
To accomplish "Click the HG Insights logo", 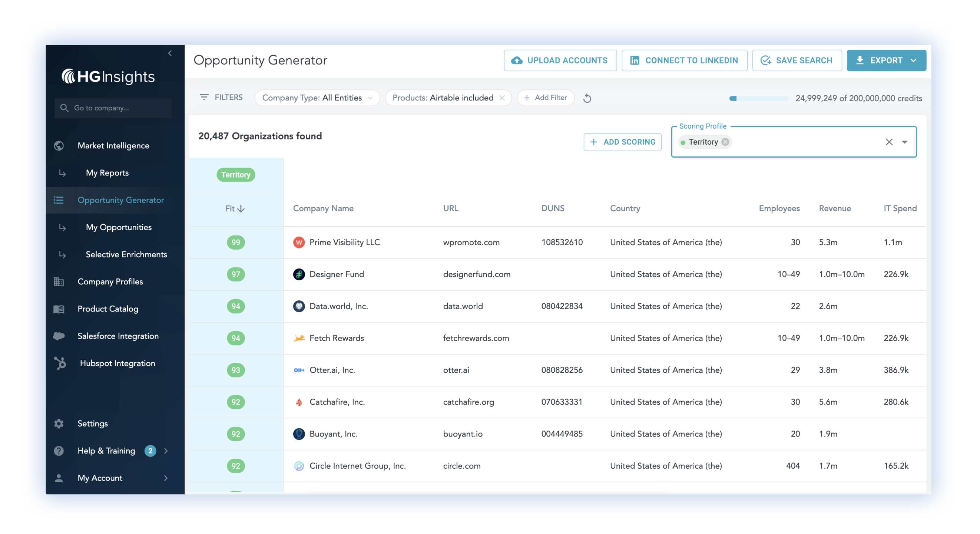I will coord(108,76).
